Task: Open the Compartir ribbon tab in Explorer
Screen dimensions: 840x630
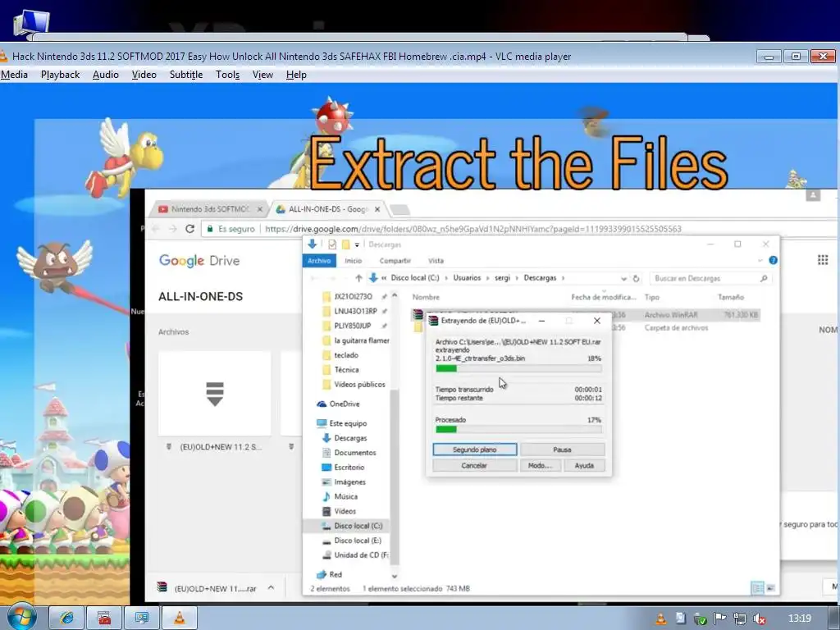Action: click(x=395, y=261)
